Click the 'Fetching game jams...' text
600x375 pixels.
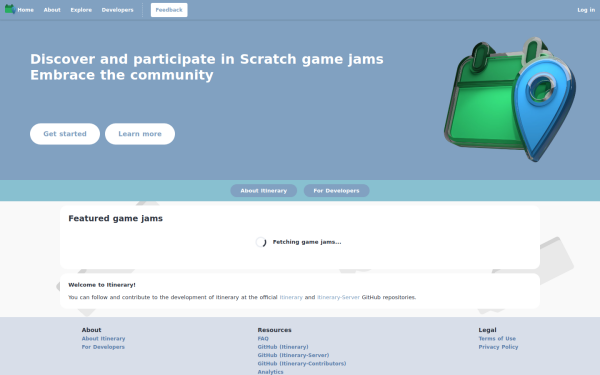click(307, 242)
